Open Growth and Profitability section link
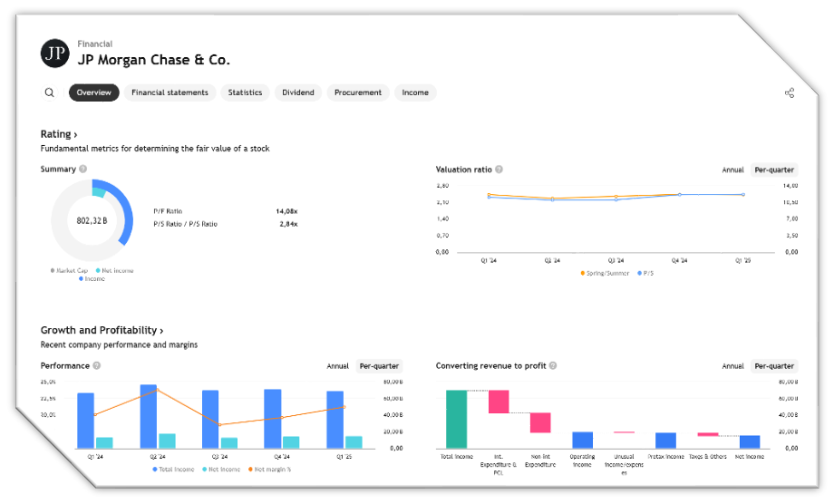This screenshot has width=834, height=504. (102, 330)
